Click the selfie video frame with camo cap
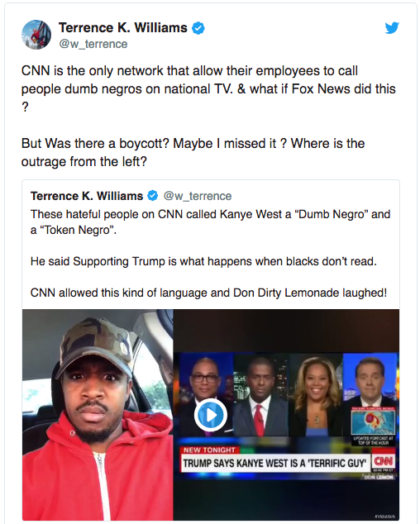 (x=98, y=415)
